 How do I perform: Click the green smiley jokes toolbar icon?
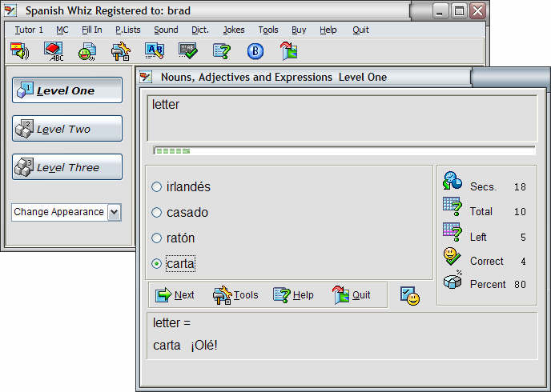pos(86,51)
